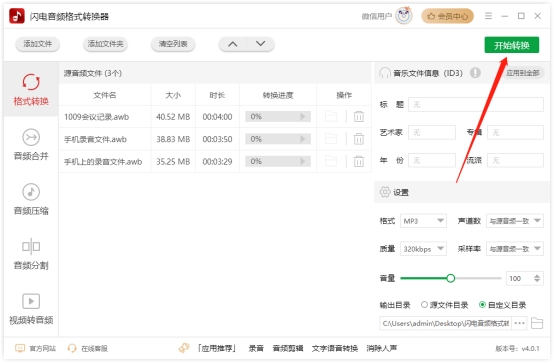
Task: Delete the 手机上的录音文件.awb file
Action: pyautogui.click(x=359, y=161)
